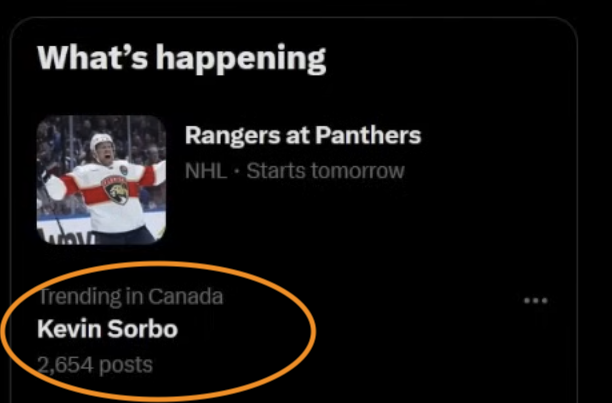Click the "What's happening" heading
The height and width of the screenshot is (403, 612).
pos(181,58)
